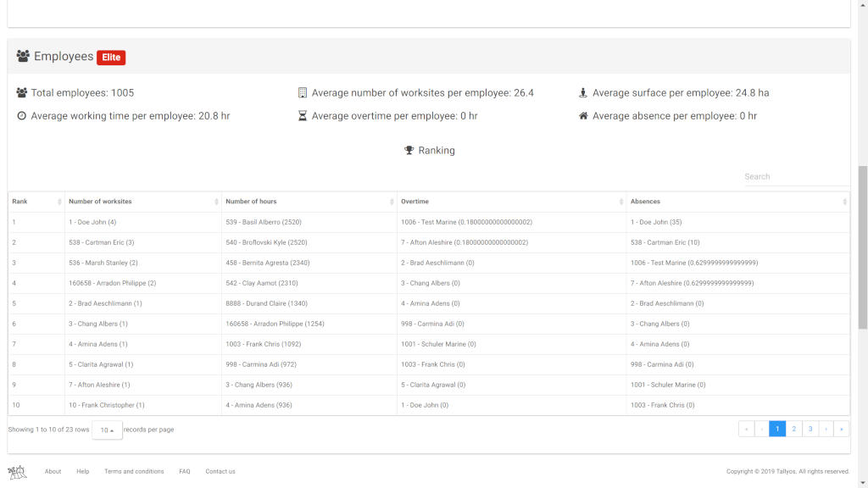Click the red Elite badge
Viewport: 868px width, 488px height.
111,58
